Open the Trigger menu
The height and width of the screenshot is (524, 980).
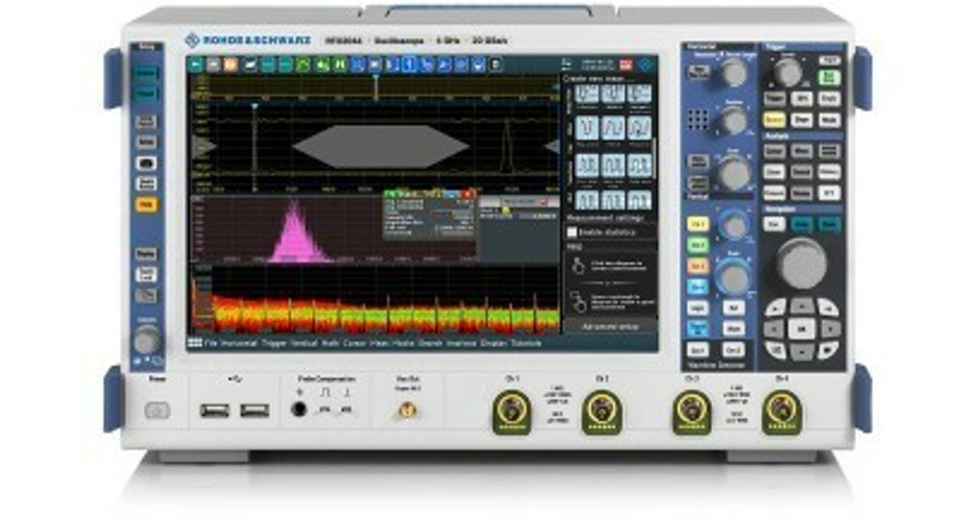269,343
